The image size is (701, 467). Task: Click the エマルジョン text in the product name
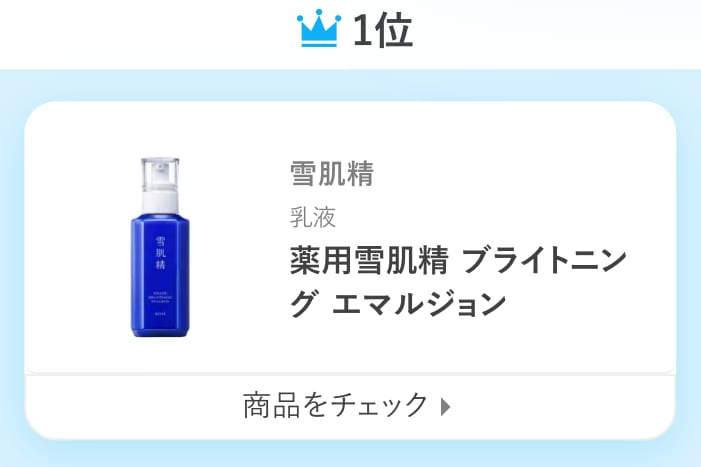[419, 303]
